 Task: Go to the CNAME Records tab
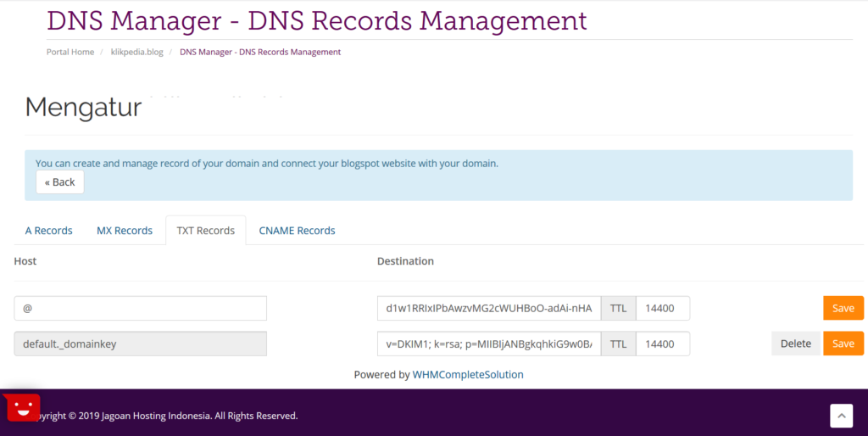tap(297, 231)
